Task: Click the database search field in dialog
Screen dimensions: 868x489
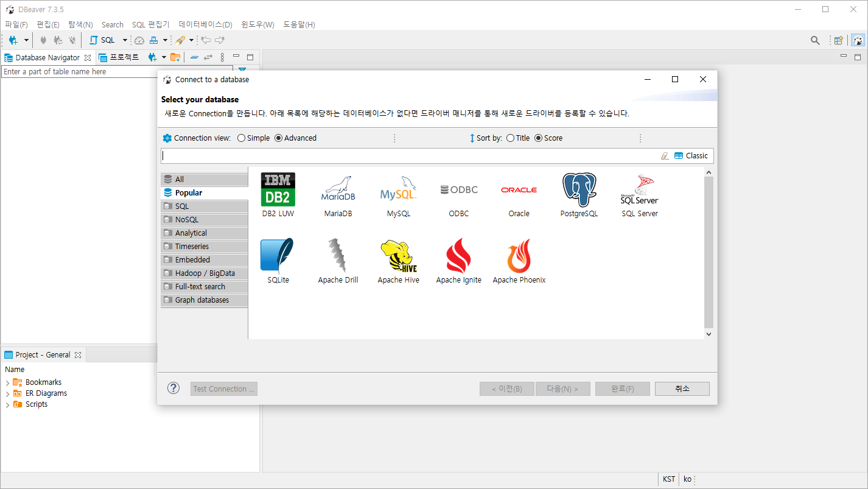Action: [410, 156]
